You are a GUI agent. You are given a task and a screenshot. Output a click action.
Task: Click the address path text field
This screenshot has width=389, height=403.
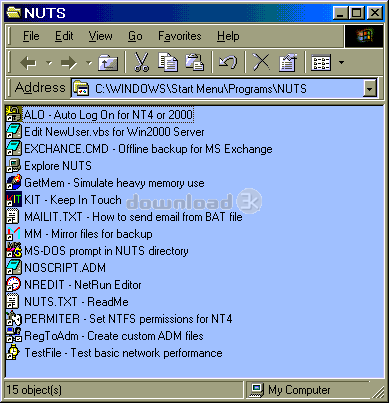[x=217, y=89]
